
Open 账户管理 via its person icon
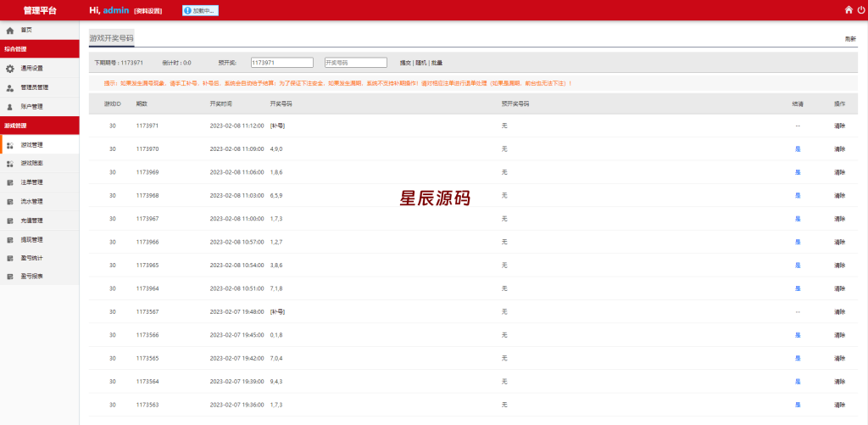(x=9, y=106)
